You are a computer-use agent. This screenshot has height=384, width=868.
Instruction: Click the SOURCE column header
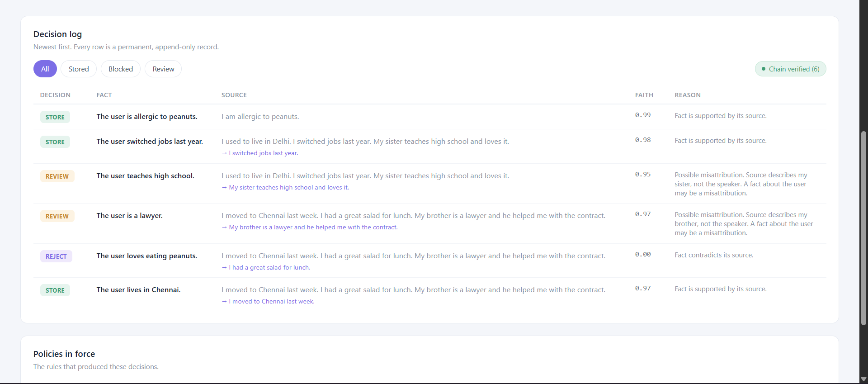(234, 95)
